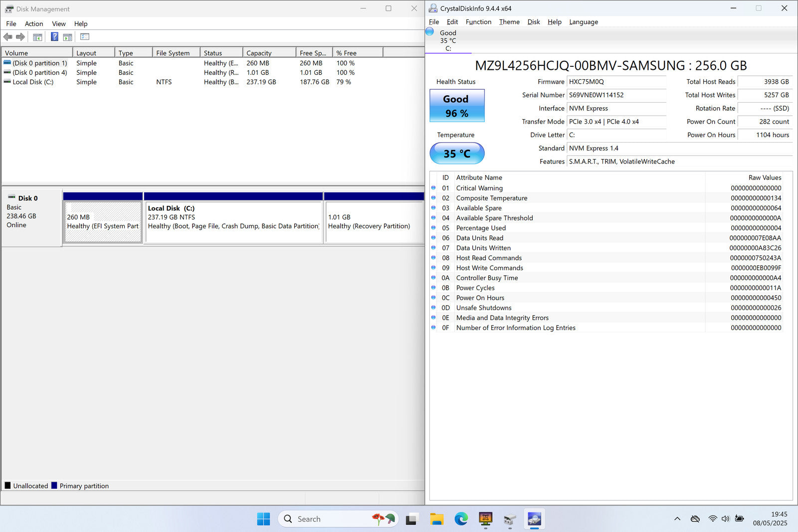This screenshot has height=532, width=798.
Task: Click Show/Hide Console Tree toolbar icon
Action: (x=37, y=37)
